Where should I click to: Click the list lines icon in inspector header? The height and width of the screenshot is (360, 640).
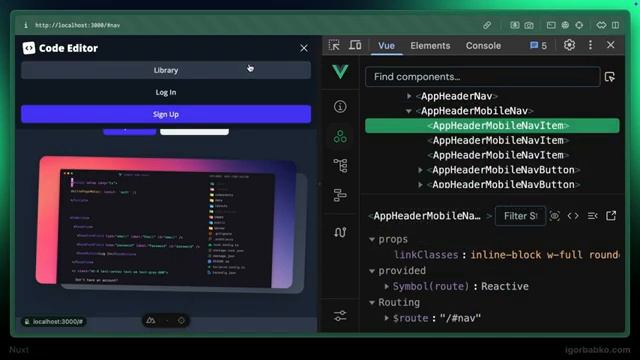click(592, 216)
